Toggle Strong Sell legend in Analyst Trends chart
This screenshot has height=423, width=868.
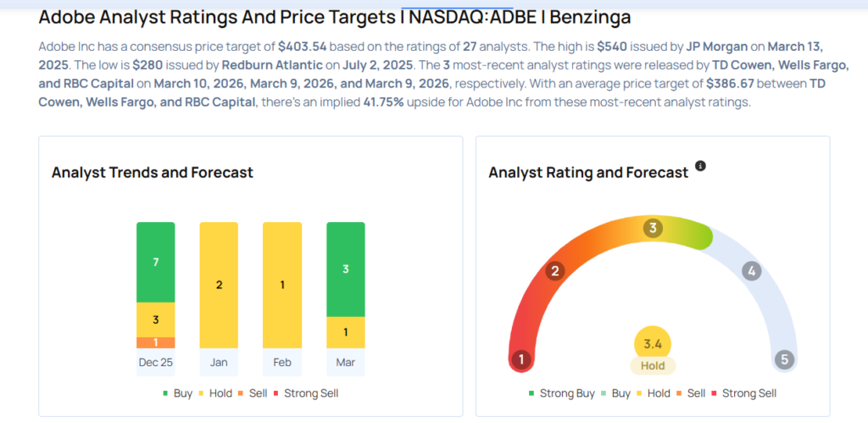[305, 393]
